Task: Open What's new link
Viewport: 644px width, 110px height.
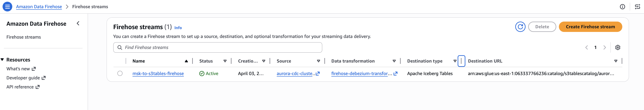Action: coord(21,69)
